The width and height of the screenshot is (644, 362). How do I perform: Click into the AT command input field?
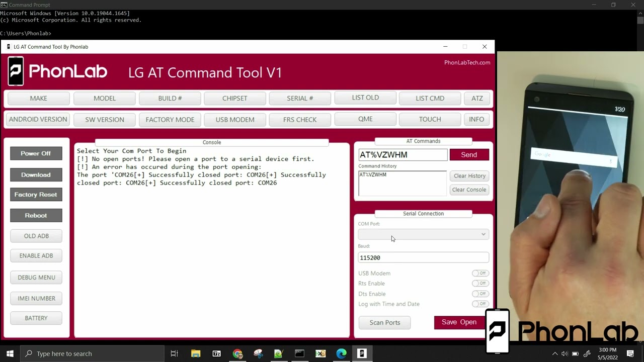pyautogui.click(x=403, y=155)
